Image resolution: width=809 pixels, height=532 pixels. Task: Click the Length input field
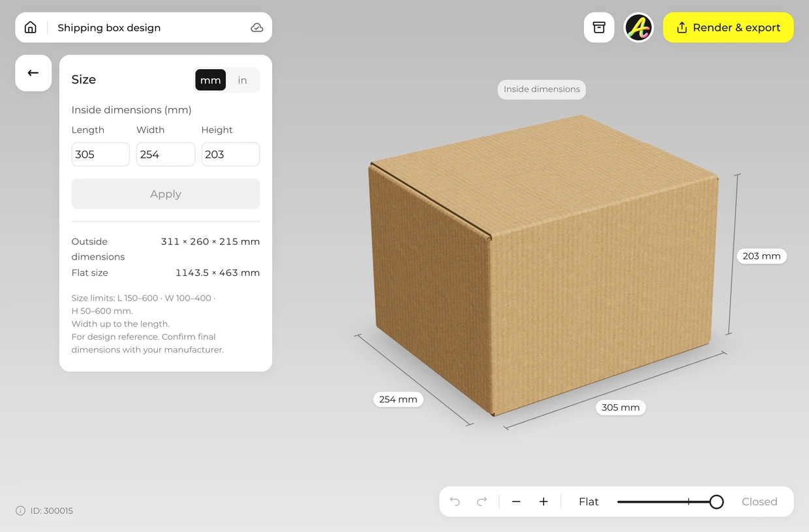[100, 155]
